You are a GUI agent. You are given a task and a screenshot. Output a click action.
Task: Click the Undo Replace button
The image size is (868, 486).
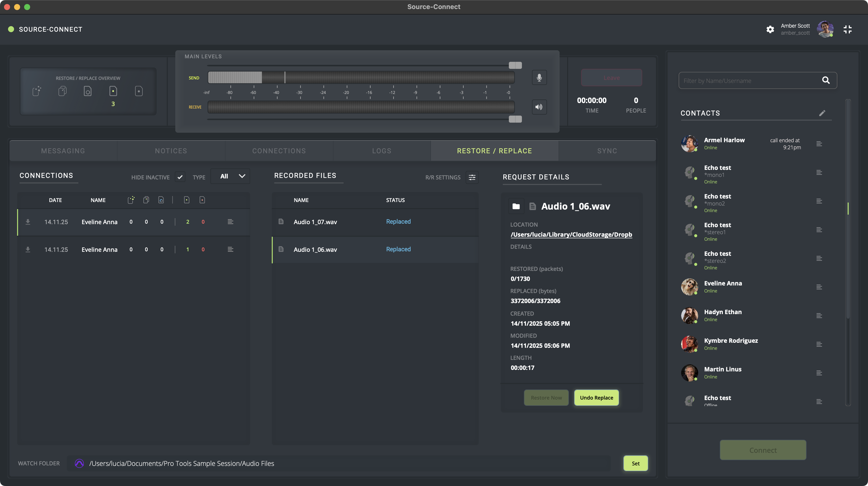596,398
